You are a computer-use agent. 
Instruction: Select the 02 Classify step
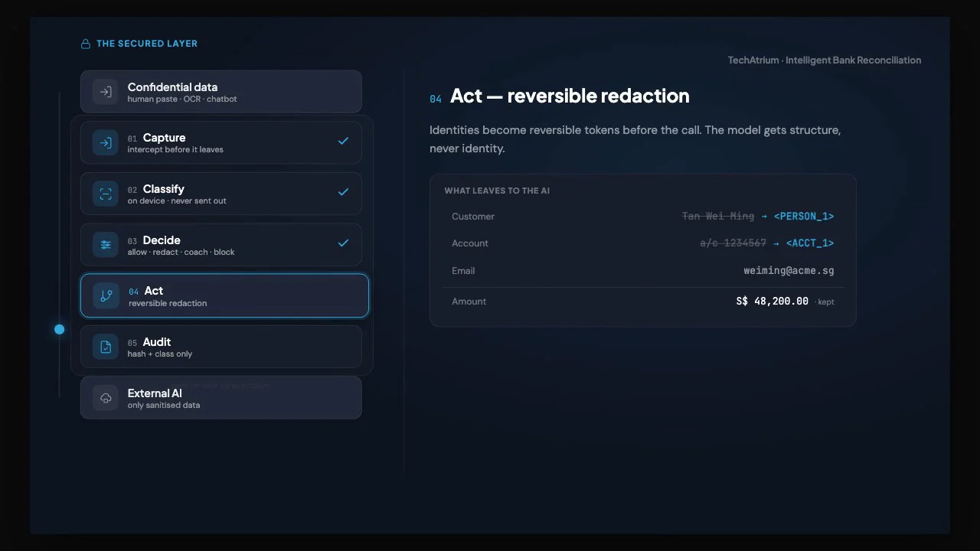coord(221,194)
